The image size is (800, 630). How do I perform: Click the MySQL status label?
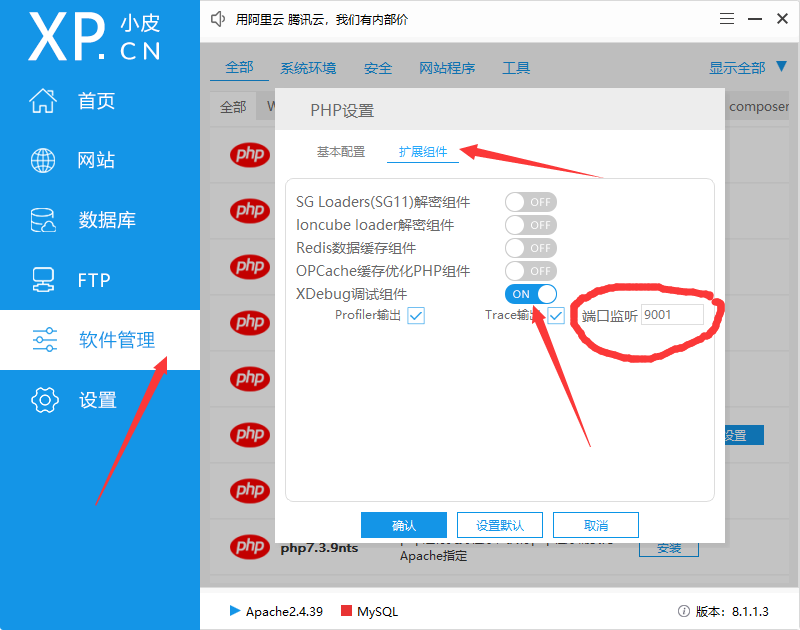(378, 611)
